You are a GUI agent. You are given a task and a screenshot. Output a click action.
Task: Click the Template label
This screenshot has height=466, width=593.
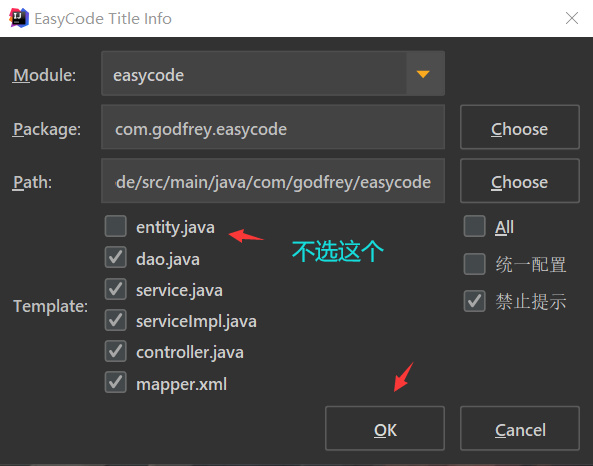coord(50,306)
